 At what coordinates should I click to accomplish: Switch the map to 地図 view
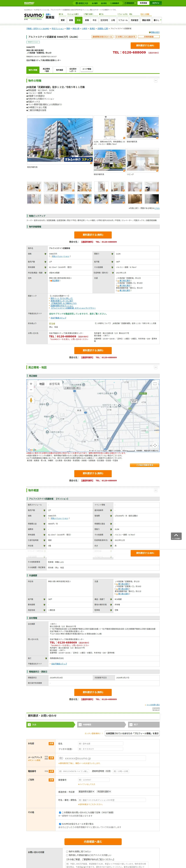[42, 384]
